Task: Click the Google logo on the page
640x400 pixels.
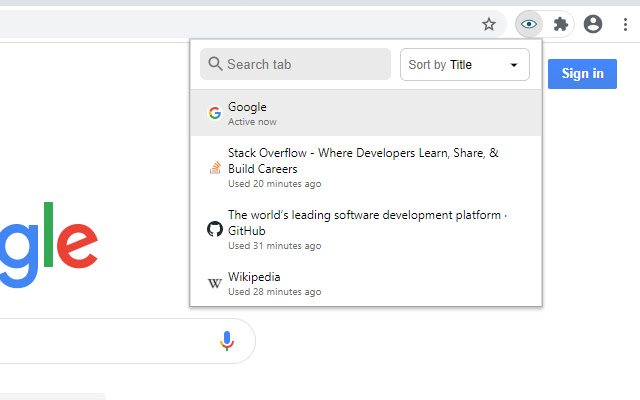Action: pos(49,245)
